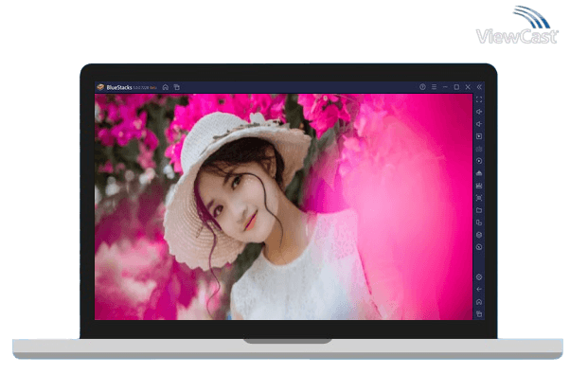Click the round icon below the cube icon
This screenshot has width=570, height=392.
[479, 247]
